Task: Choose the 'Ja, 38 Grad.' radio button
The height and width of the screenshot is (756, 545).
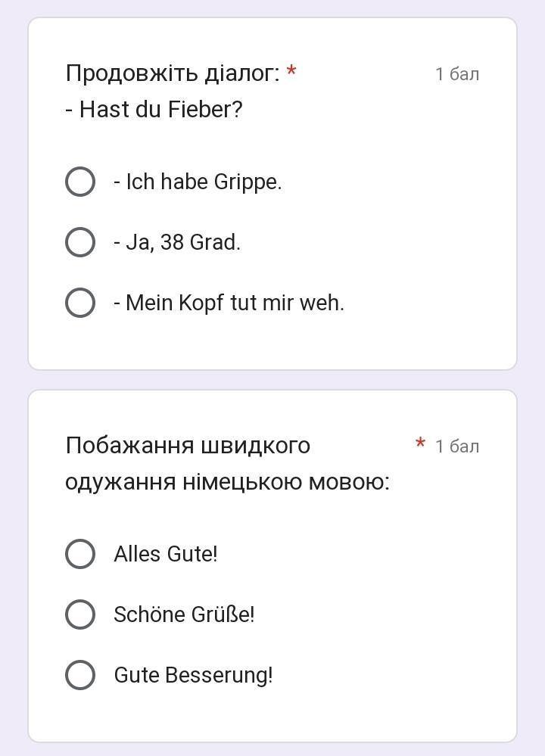Action: pyautogui.click(x=80, y=242)
